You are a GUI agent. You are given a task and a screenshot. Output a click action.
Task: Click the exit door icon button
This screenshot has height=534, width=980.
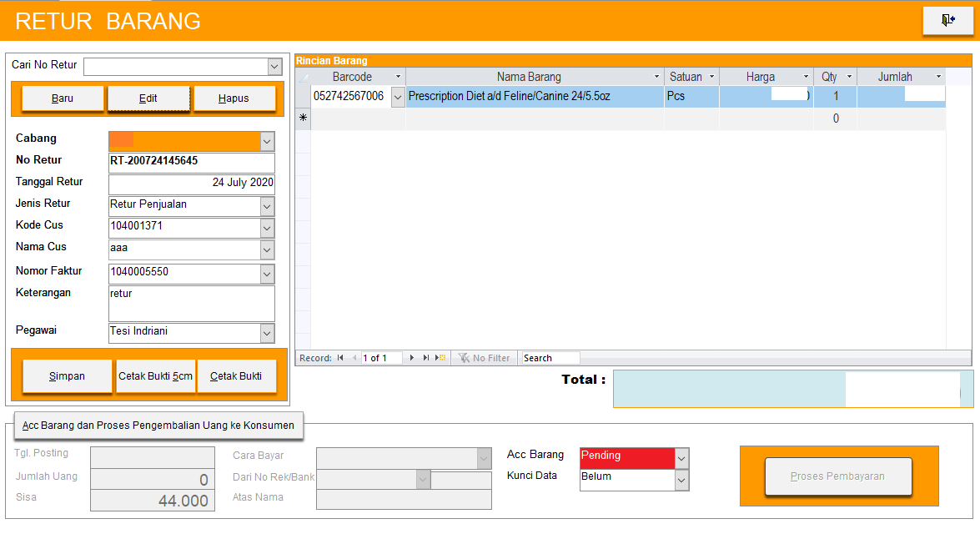947,21
